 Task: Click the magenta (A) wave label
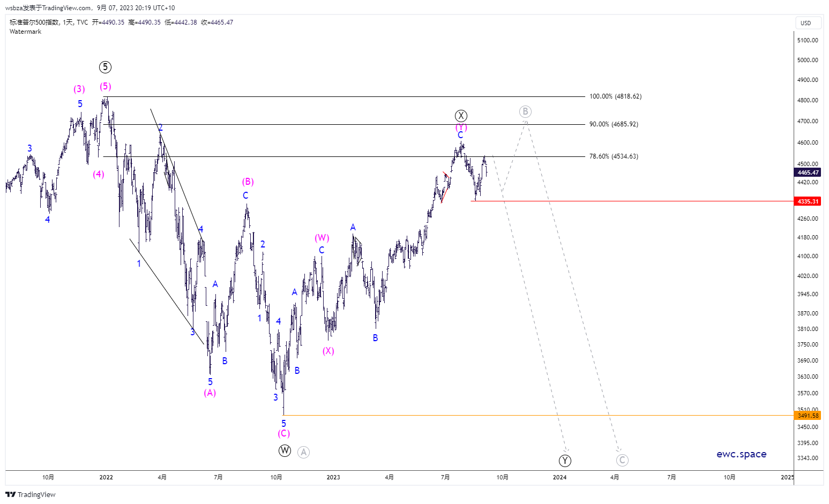point(210,393)
